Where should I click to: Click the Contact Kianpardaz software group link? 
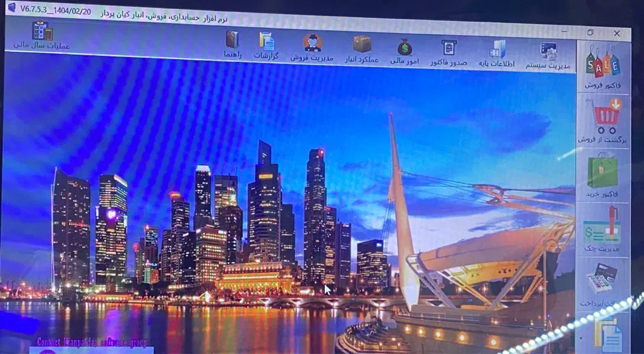[x=92, y=342]
